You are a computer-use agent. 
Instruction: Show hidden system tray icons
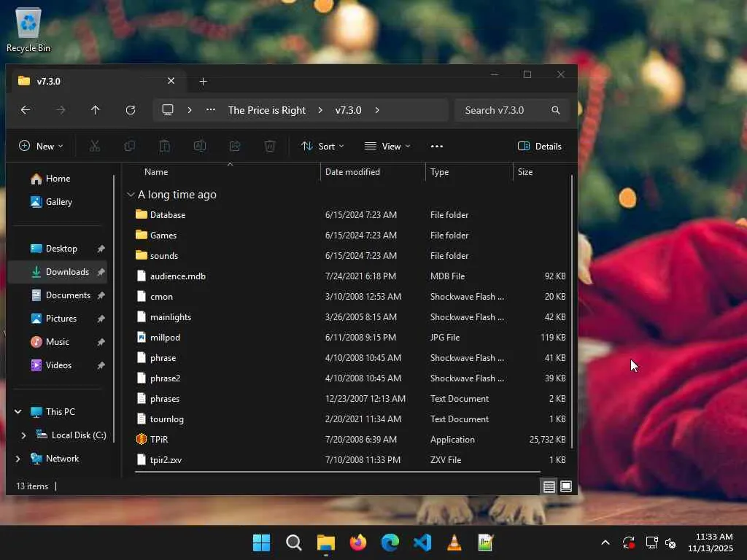[x=605, y=542]
